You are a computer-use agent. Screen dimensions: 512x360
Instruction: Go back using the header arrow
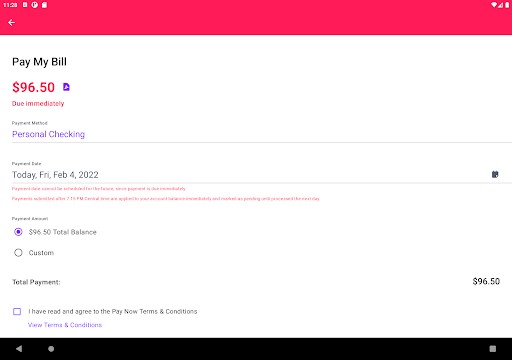pyautogui.click(x=11, y=23)
